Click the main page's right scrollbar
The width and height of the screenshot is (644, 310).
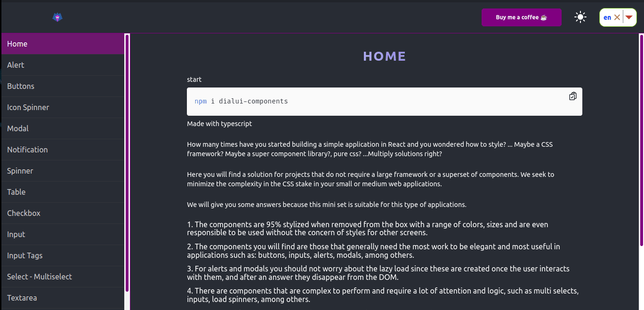point(641,140)
